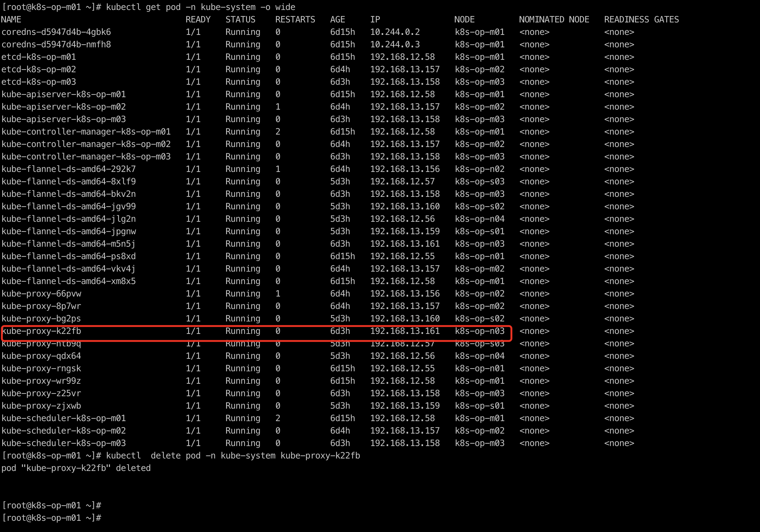Image resolution: width=760 pixels, height=532 pixels.
Task: Click pod name kube-proxy-wr99z
Action: point(41,381)
